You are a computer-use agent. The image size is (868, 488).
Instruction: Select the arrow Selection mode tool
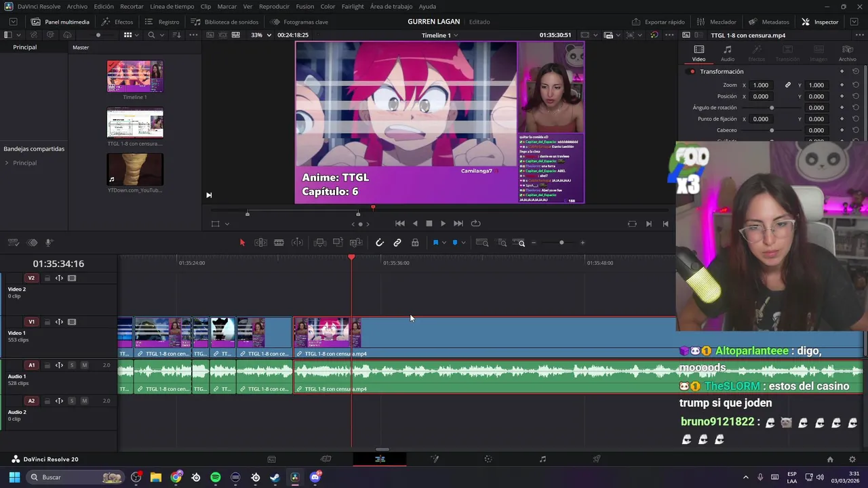point(242,243)
